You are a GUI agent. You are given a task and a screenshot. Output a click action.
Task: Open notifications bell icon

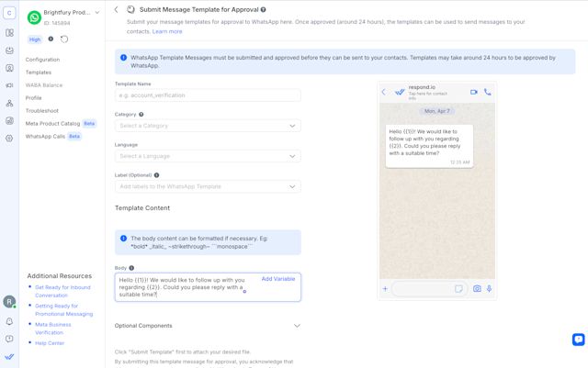10,321
